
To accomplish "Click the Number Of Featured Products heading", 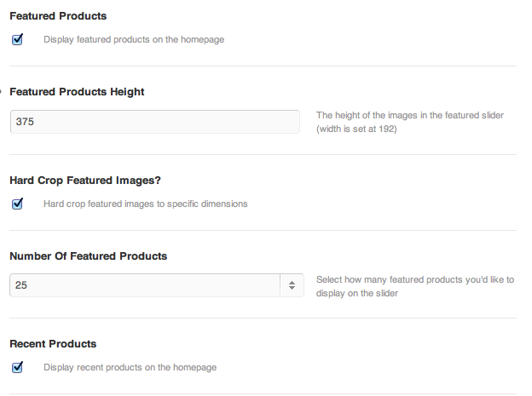I will pyautogui.click(x=88, y=256).
